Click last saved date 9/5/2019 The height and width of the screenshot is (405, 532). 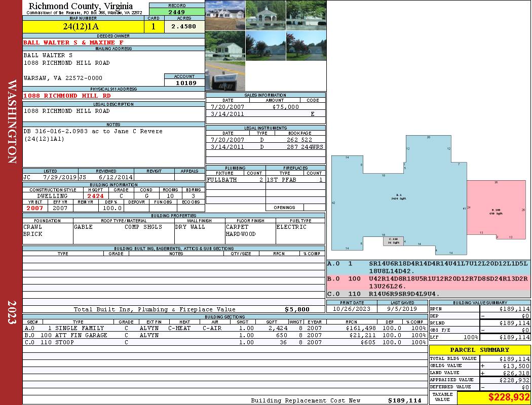(402, 309)
